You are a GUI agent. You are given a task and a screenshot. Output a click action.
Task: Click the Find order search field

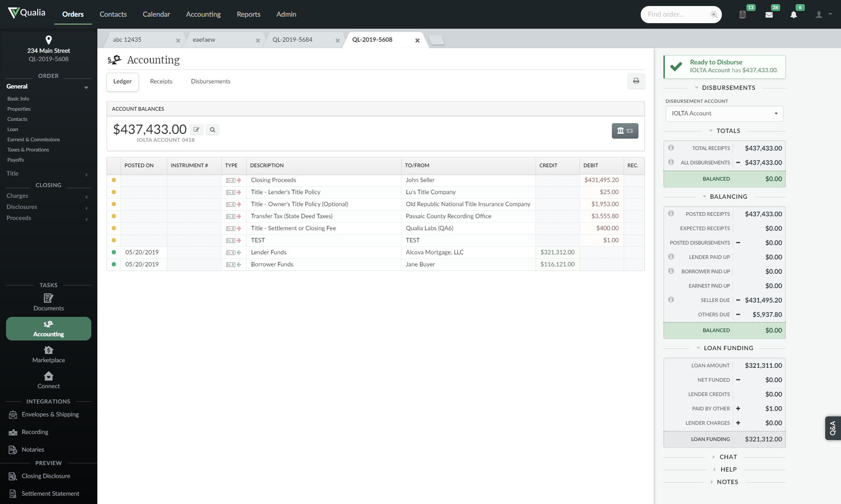click(x=681, y=14)
